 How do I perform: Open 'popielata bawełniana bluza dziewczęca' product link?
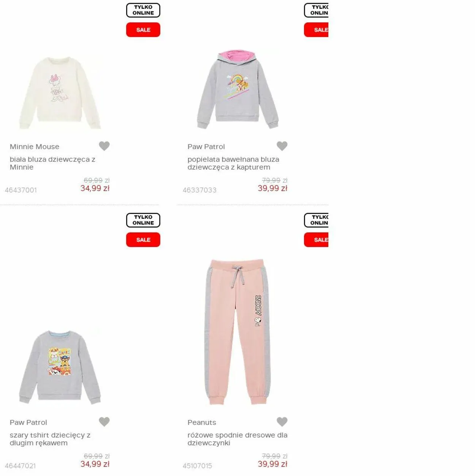(x=233, y=163)
